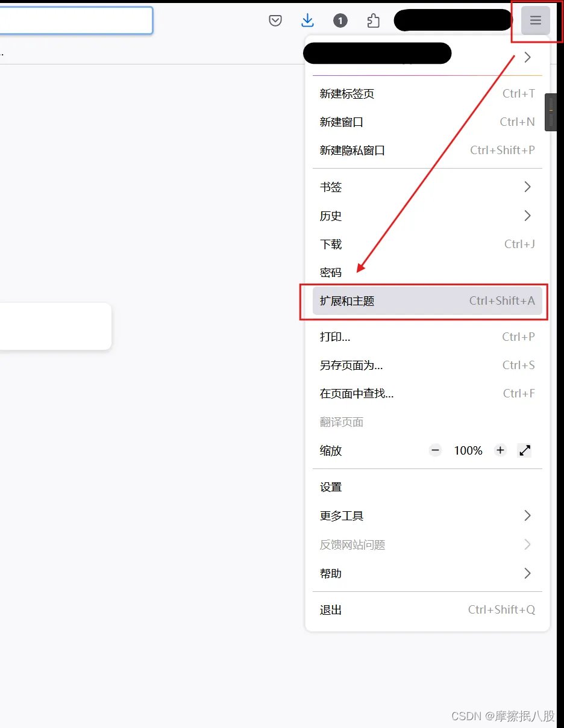Toggle full screen arrows icon
Viewport: 564px width, 728px height.
[x=525, y=450]
